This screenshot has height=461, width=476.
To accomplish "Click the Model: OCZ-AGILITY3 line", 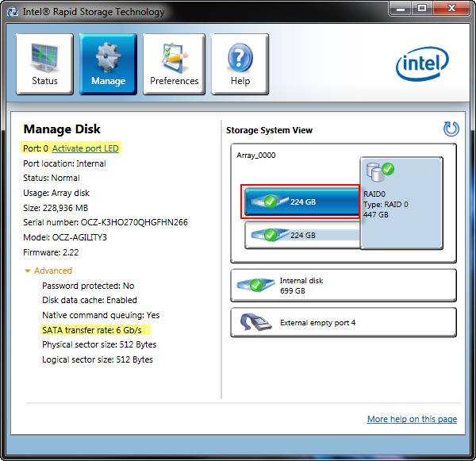I will pyautogui.click(x=65, y=237).
